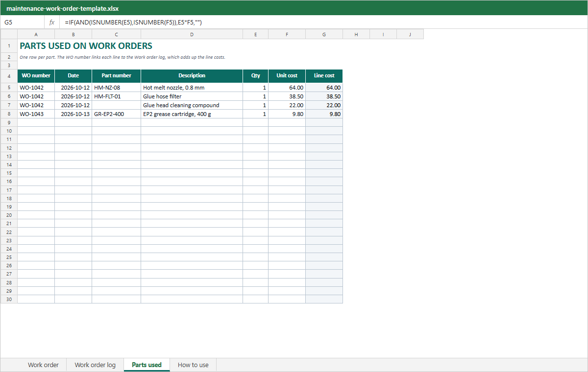The width and height of the screenshot is (588, 372).
Task: Select the date cell 2026-10-13
Action: coord(73,114)
